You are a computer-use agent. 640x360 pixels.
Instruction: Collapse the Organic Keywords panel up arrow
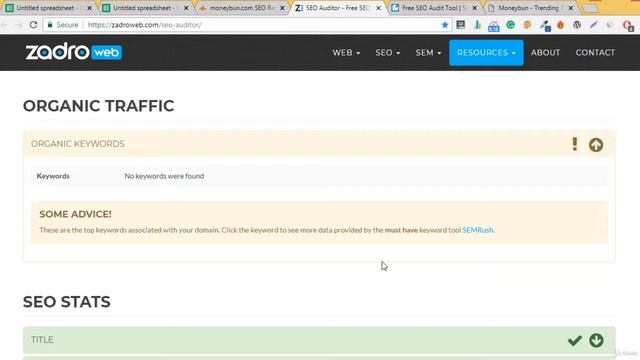coord(596,145)
